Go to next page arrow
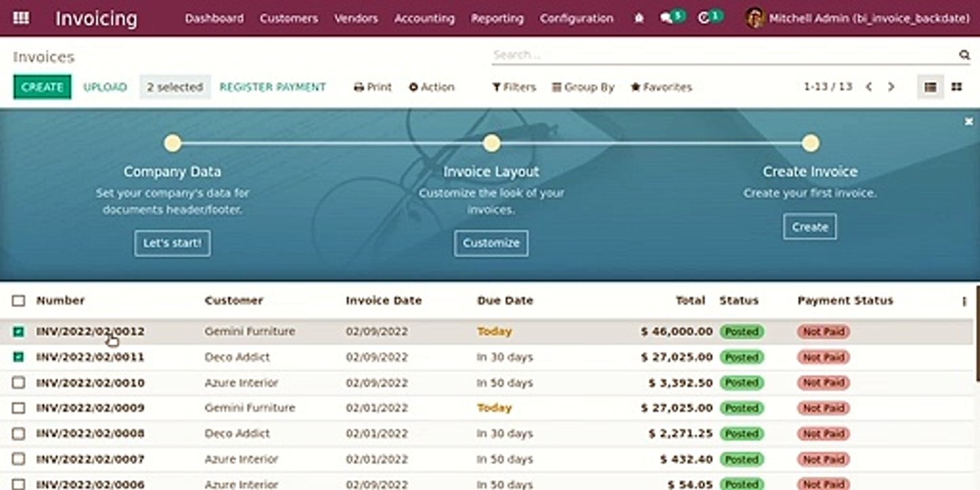Viewport: 980px width, 490px height. [x=891, y=87]
